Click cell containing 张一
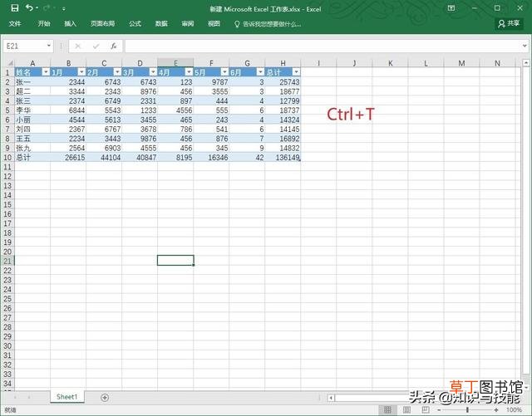This screenshot has height=416, width=532. coord(32,82)
